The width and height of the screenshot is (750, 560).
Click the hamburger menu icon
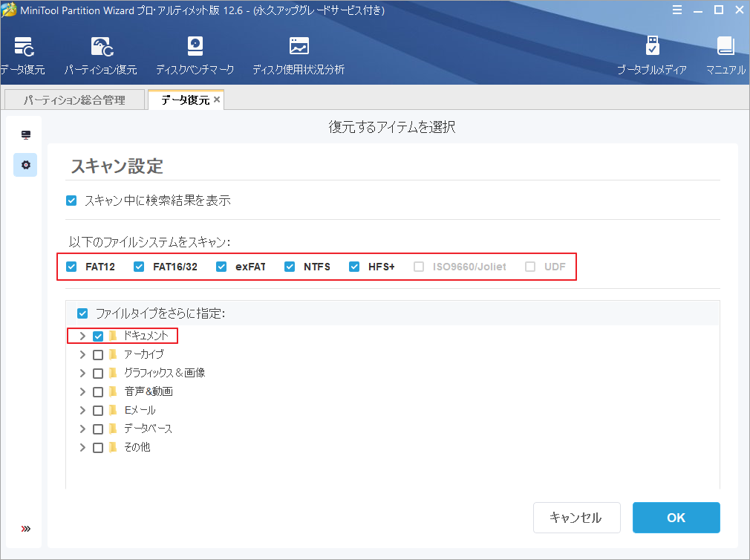coord(676,10)
